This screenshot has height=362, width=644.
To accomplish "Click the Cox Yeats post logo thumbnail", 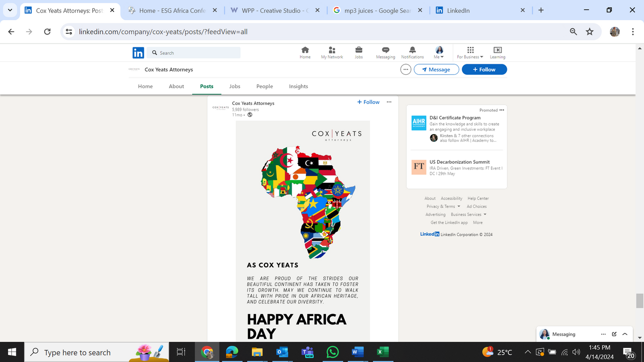I will (x=220, y=108).
